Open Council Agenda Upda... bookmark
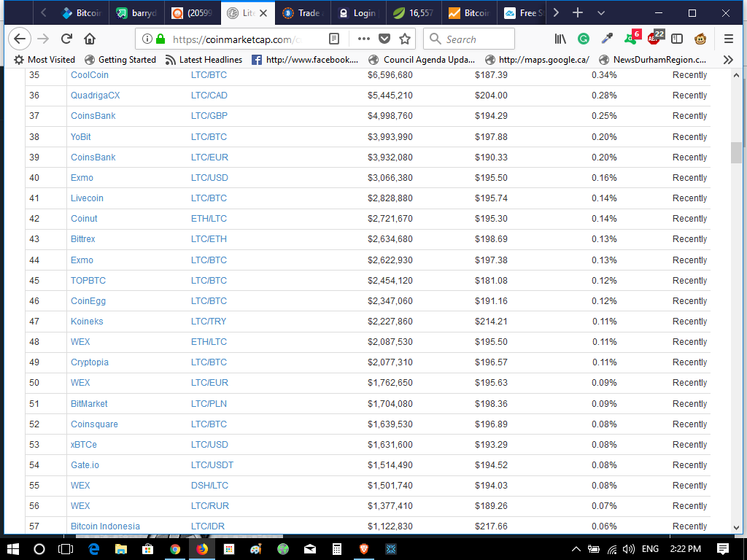This screenshot has height=560, width=747. (x=422, y=60)
